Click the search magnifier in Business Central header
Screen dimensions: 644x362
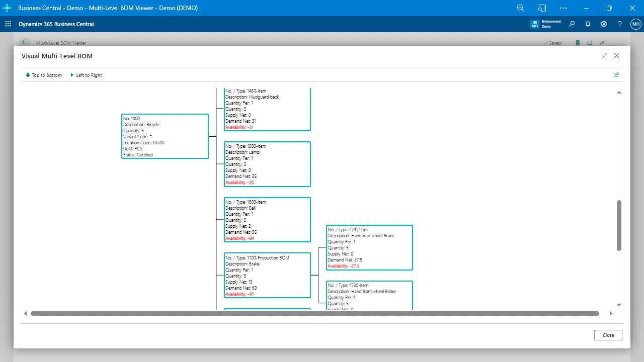click(572, 24)
